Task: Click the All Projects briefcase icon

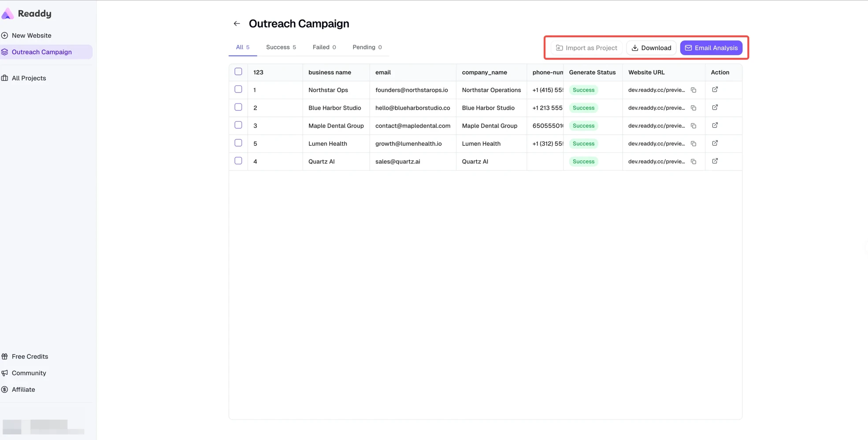Action: click(x=5, y=78)
